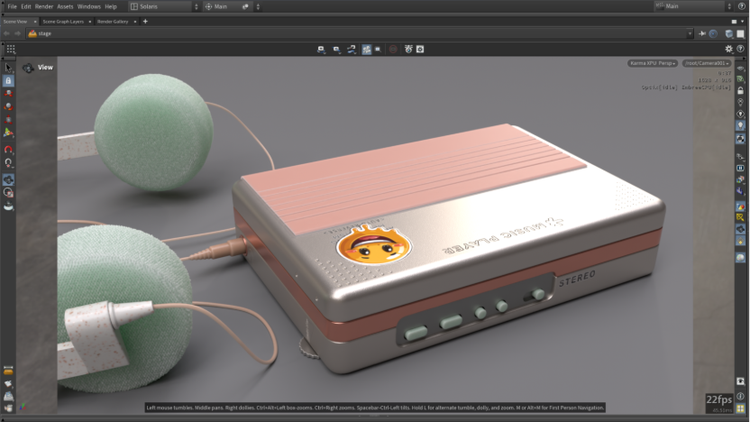Click the 22fps performance indicator
750x422 pixels.
coord(719,400)
